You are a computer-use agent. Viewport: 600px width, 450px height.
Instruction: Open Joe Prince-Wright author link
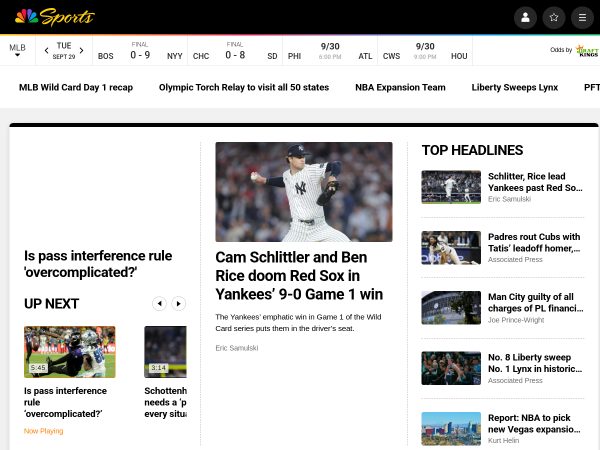[516, 320]
